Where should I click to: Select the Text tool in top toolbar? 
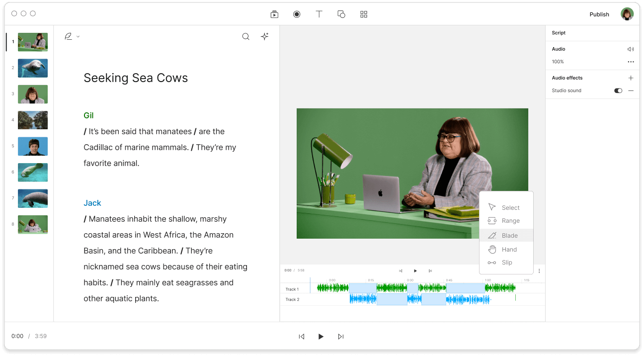point(319,14)
